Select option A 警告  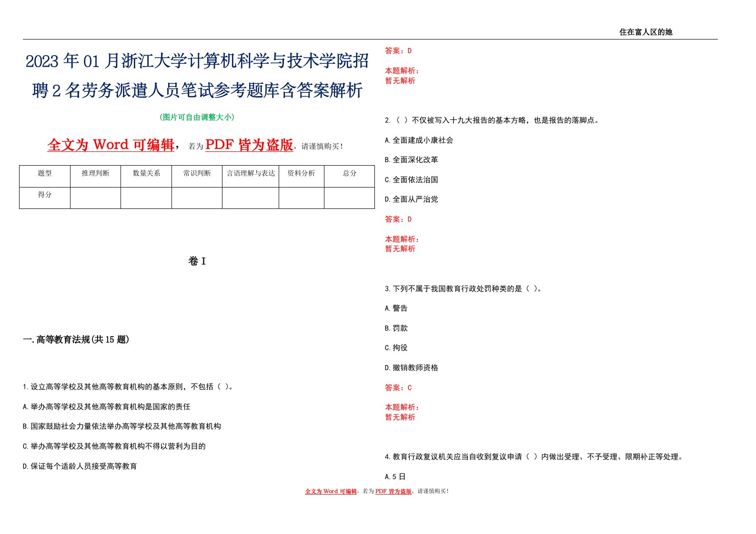point(396,308)
